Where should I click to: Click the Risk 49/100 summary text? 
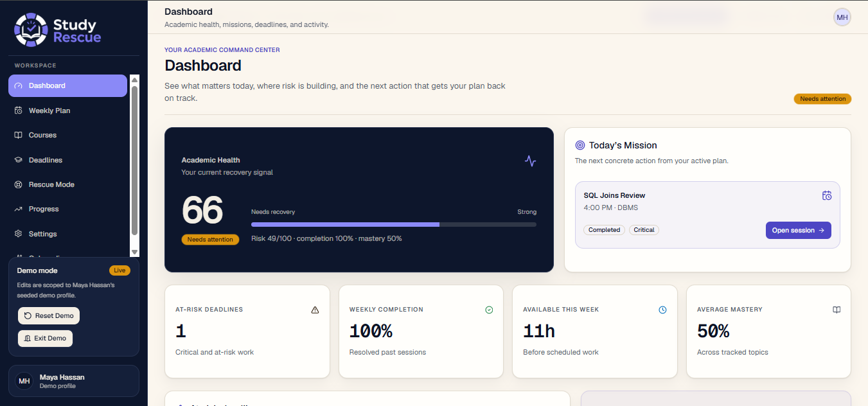326,238
